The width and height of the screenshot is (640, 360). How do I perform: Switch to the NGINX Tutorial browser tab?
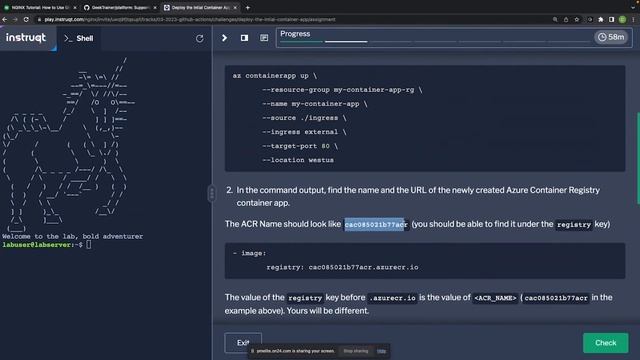[x=39, y=7]
